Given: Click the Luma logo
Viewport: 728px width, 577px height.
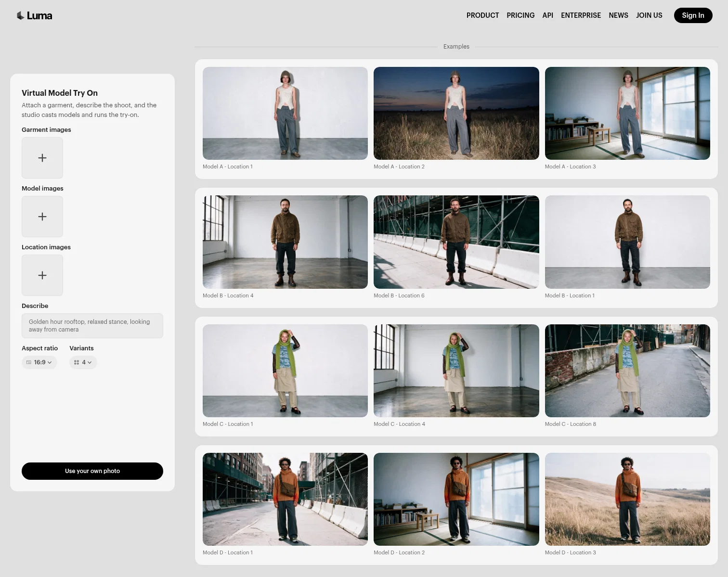Looking at the screenshot, I should 34,15.
